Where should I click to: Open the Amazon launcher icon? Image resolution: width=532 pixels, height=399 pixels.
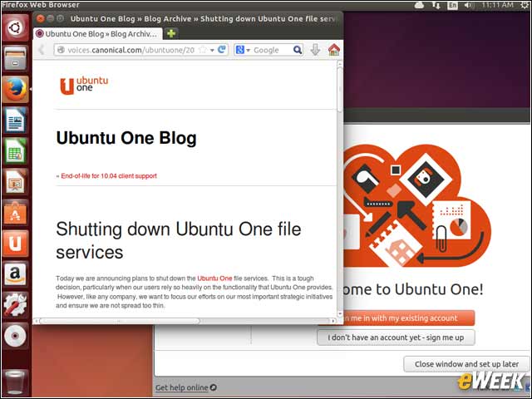pos(15,274)
